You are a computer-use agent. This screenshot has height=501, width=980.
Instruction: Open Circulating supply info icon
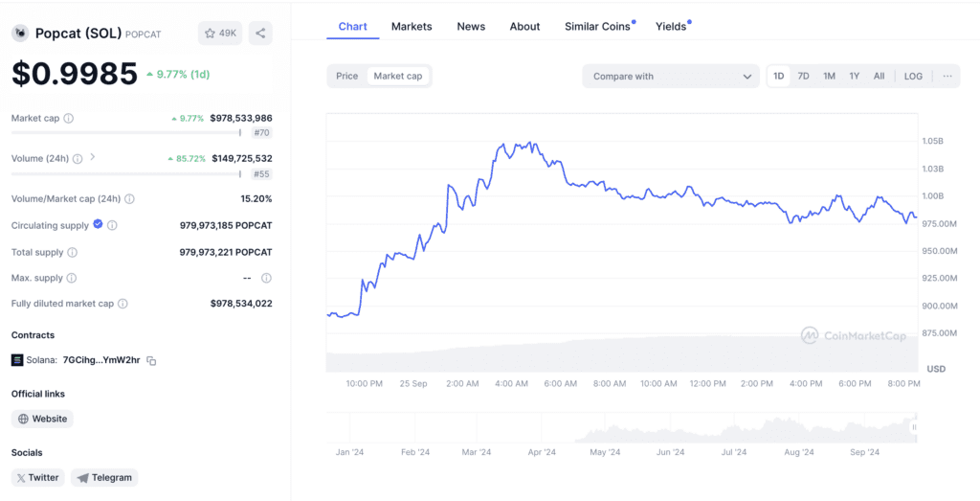click(x=112, y=225)
